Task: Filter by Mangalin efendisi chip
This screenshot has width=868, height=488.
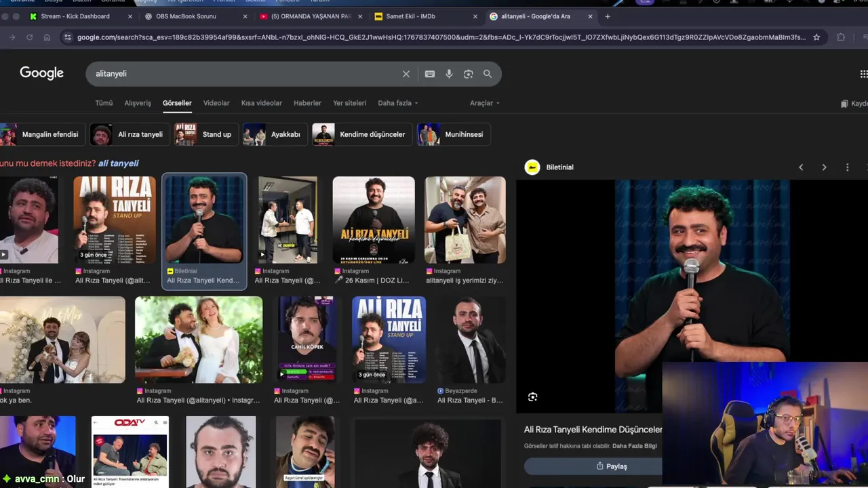Action: tap(42, 134)
